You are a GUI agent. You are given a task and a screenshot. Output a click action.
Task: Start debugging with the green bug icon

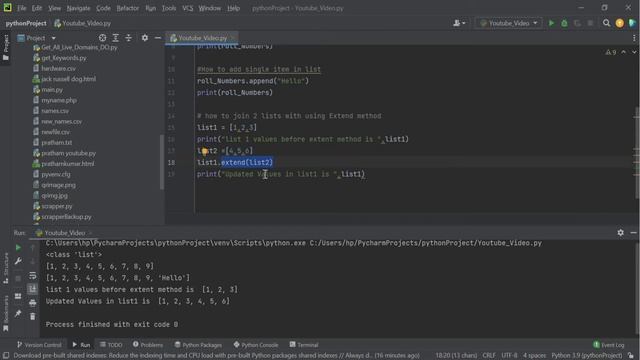[x=564, y=23]
